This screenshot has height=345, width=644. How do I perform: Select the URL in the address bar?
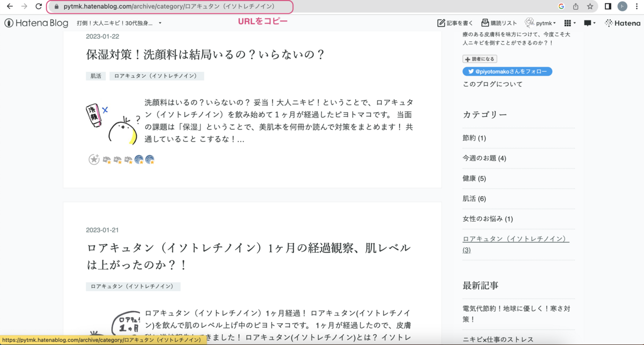169,7
